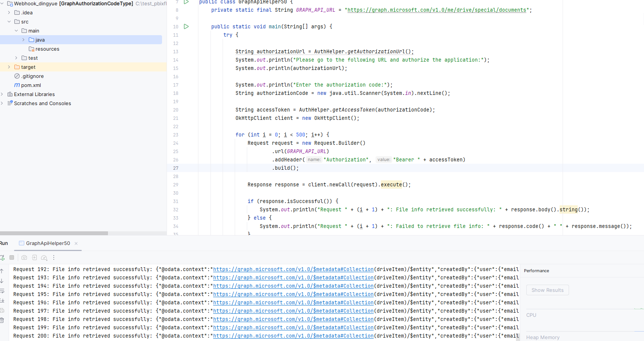Select pom.xml in the project tree
Image resolution: width=644 pixels, height=341 pixels.
[31, 85]
